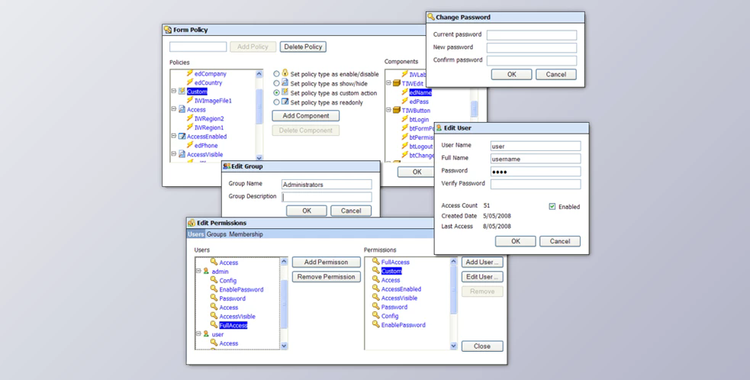Collapse the user node in Users tree
Image resolution: width=750 pixels, height=380 pixels.
[199, 334]
